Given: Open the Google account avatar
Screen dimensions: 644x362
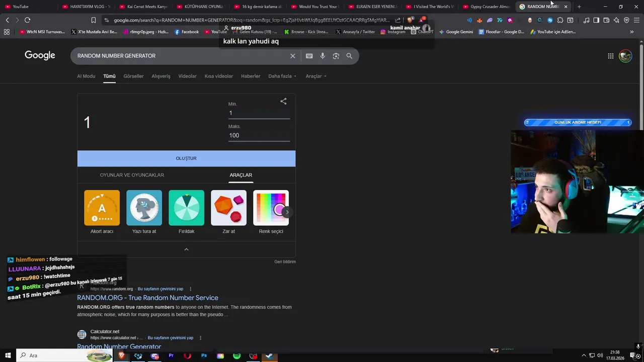Looking at the screenshot, I should point(625,56).
